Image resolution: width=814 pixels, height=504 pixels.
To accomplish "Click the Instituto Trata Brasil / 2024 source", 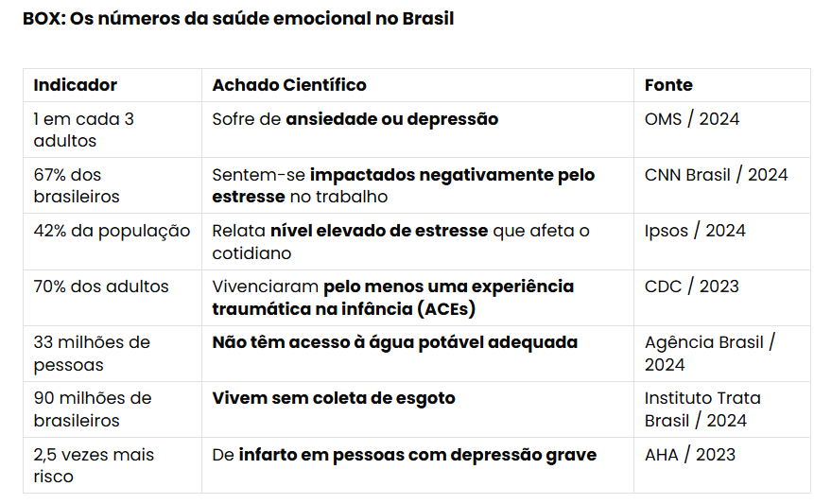I will coord(702,408).
